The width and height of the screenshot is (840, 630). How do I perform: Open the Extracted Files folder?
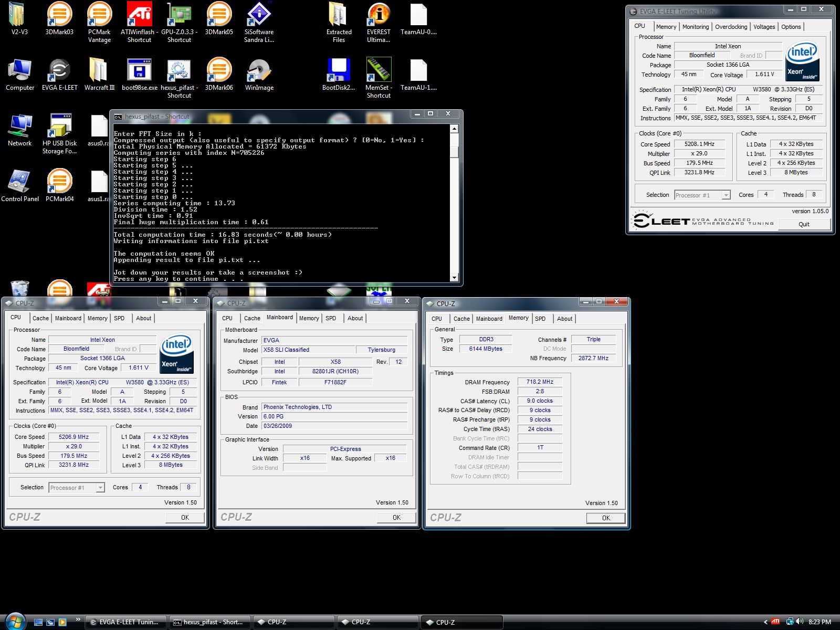pos(339,22)
